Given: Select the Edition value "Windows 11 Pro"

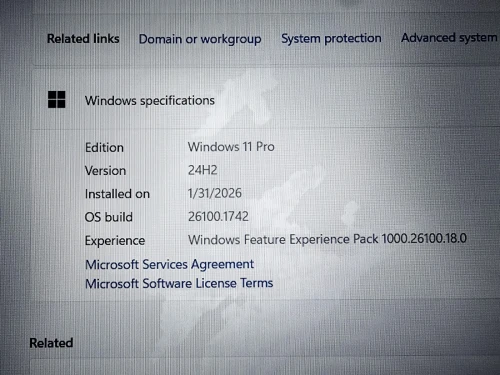Looking at the screenshot, I should pyautogui.click(x=231, y=147).
